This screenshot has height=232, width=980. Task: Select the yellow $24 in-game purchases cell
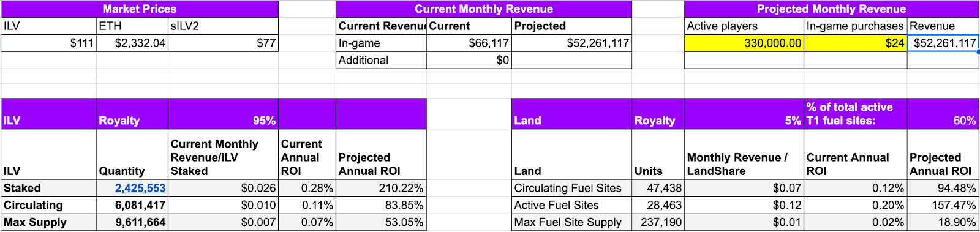pyautogui.click(x=855, y=43)
